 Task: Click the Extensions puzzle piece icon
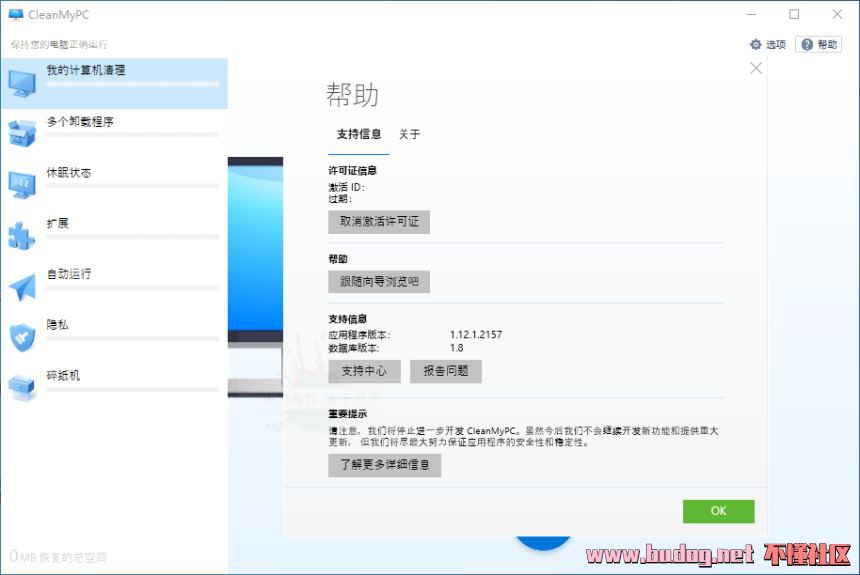point(22,236)
